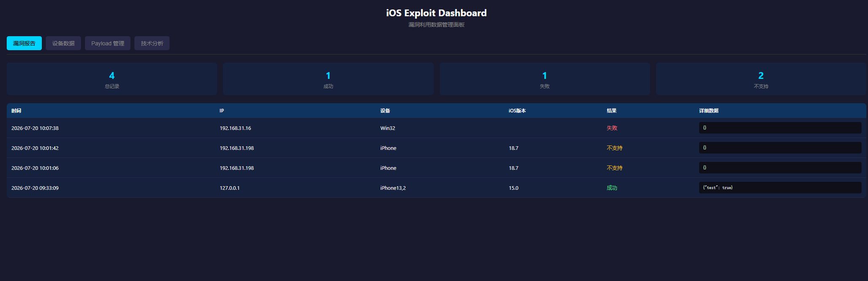The width and height of the screenshot is (868, 281).
Task: Select timestamp 2026-07-20 09:33:09
Action: click(x=35, y=188)
